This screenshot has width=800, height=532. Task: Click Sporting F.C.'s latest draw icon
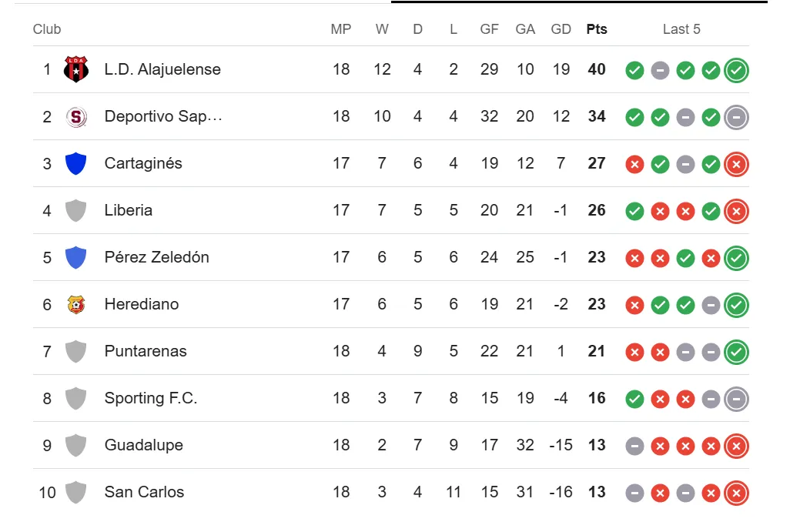(736, 399)
